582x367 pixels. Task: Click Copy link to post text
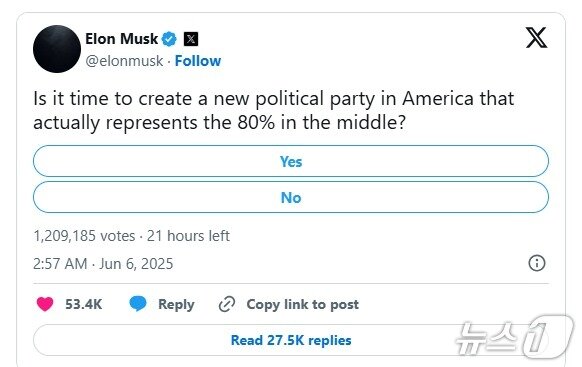pos(303,304)
